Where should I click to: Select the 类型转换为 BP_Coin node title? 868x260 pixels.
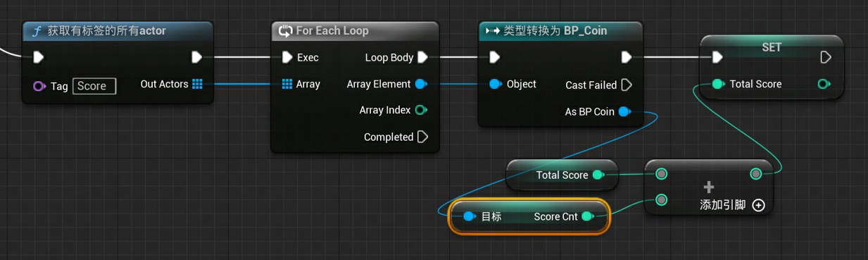click(555, 31)
